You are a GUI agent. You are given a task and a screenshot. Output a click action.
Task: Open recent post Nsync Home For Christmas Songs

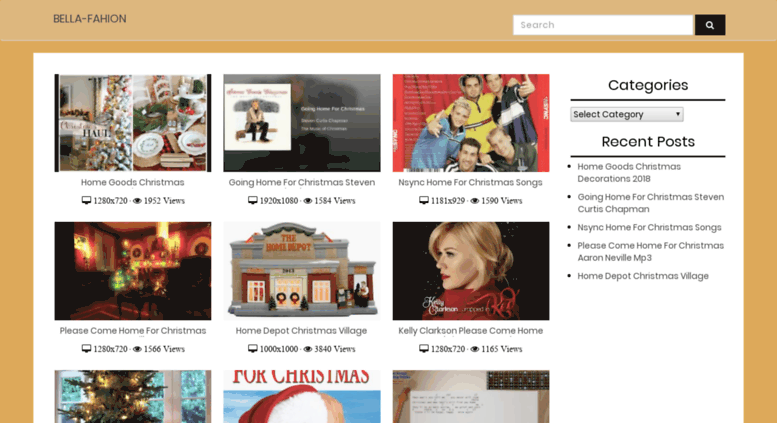[649, 227]
